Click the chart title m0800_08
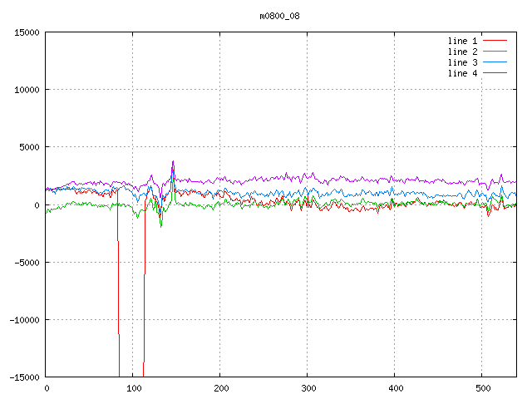Screen dimensions: 532x399 pos(279,16)
